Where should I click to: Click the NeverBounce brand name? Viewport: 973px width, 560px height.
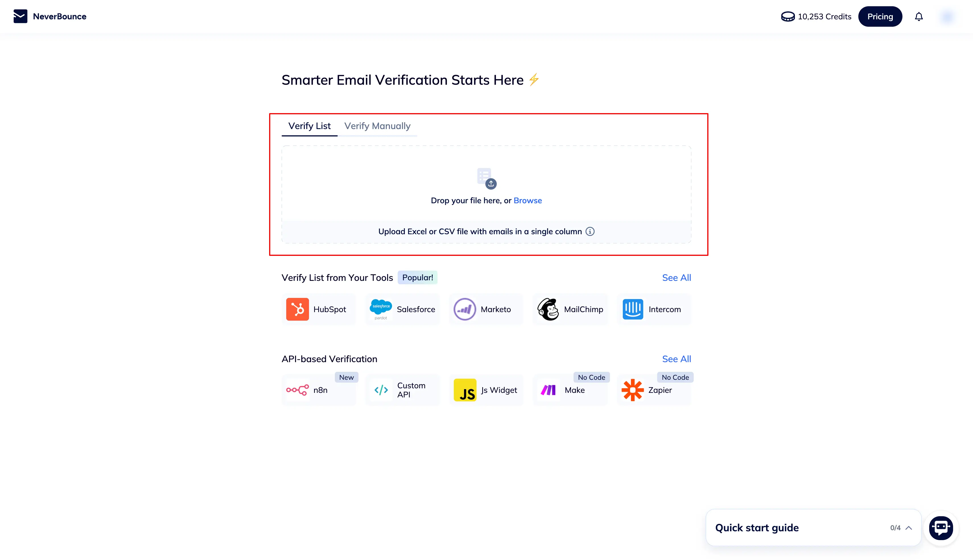click(x=60, y=16)
